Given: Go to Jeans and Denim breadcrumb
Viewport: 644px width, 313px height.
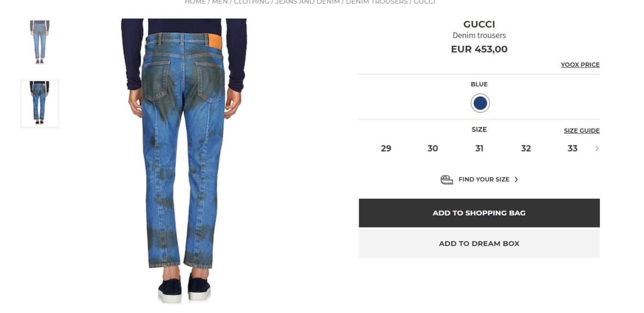Looking at the screenshot, I should (x=307, y=2).
